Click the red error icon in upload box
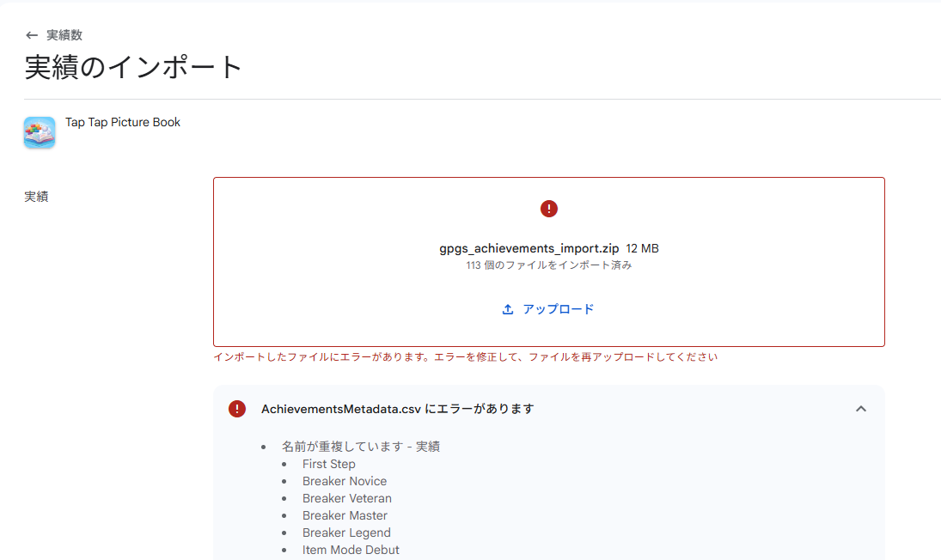 [x=548, y=209]
